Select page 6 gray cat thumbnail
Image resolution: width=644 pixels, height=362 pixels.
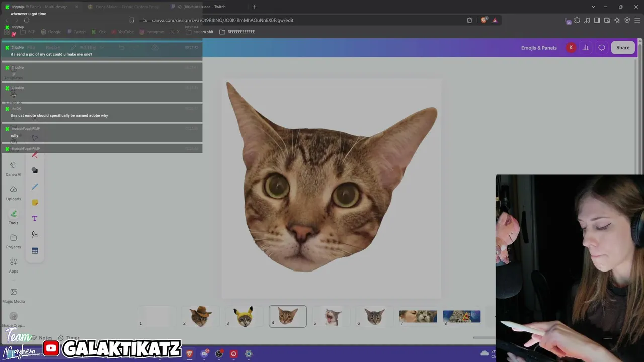point(375,316)
